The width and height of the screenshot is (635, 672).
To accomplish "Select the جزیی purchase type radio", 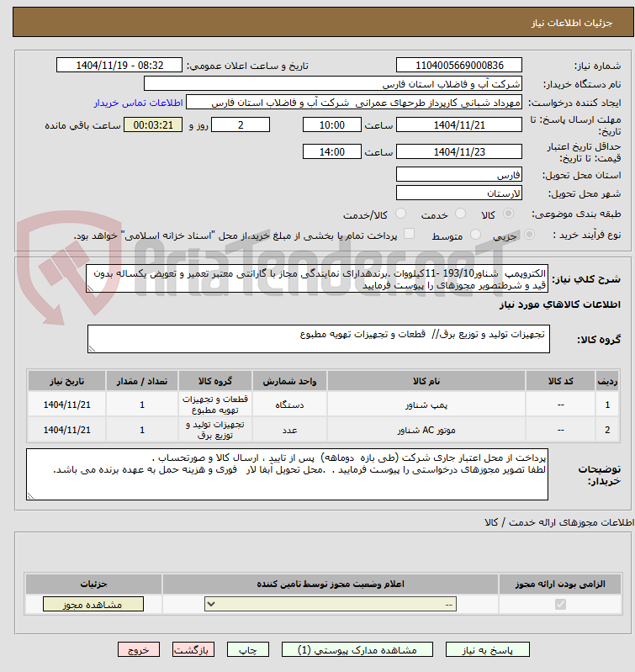I will [530, 235].
